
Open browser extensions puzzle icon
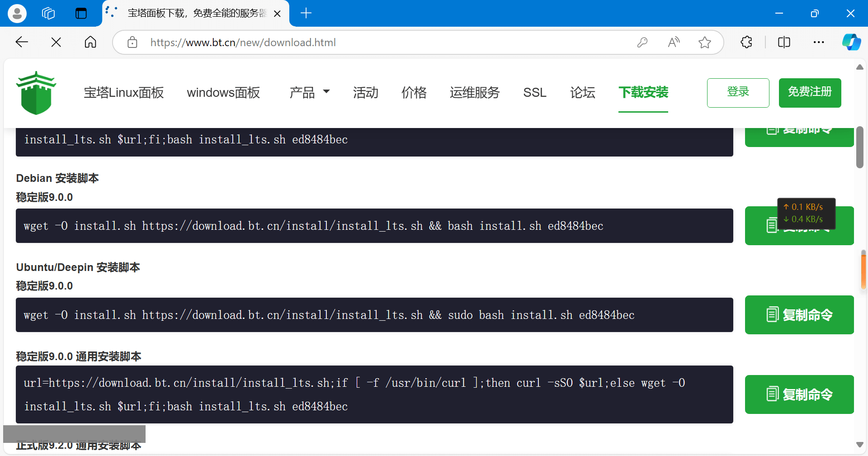[746, 43]
